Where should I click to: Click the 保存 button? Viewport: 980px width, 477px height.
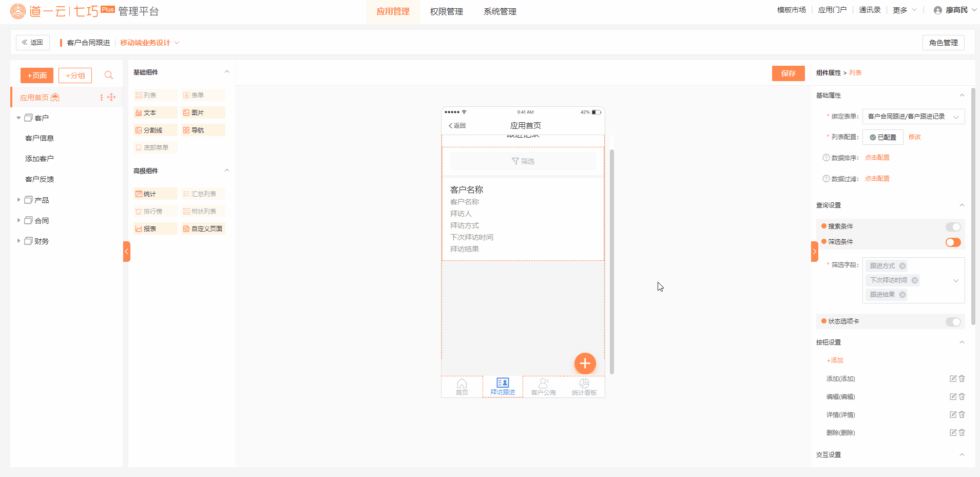click(x=788, y=73)
